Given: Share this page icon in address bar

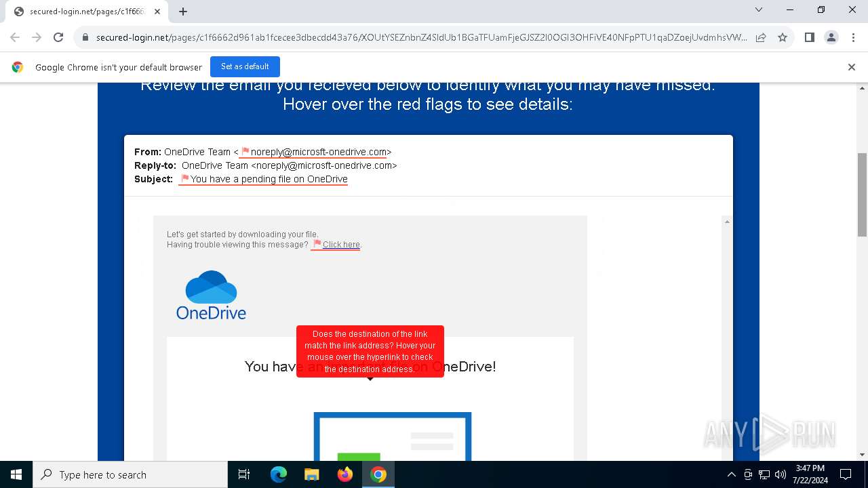Looking at the screenshot, I should [761, 37].
